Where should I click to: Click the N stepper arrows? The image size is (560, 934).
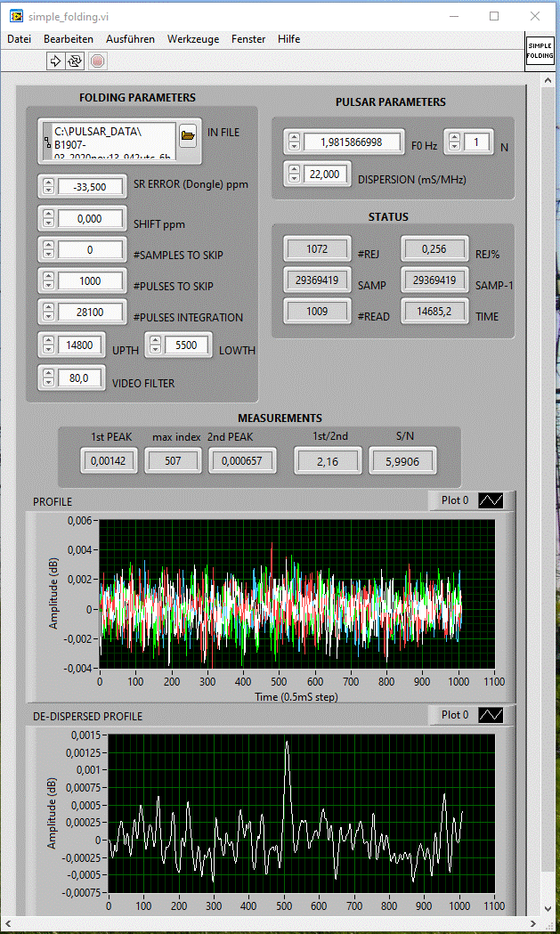pyautogui.click(x=455, y=142)
